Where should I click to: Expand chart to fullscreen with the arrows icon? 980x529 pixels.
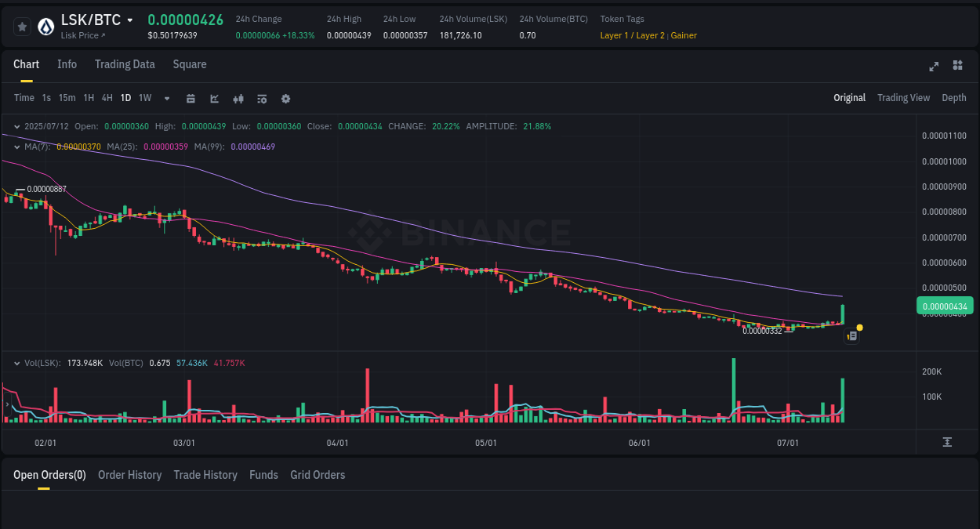pyautogui.click(x=934, y=67)
